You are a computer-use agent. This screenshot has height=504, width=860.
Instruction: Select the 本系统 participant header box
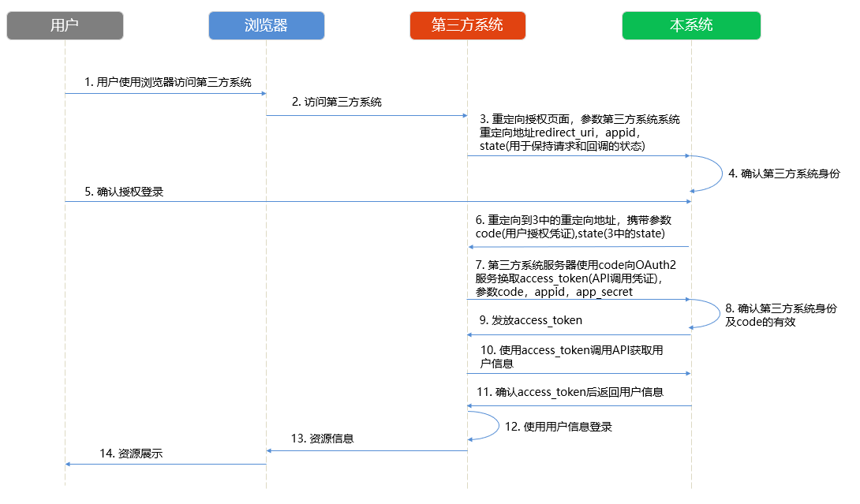691,25
